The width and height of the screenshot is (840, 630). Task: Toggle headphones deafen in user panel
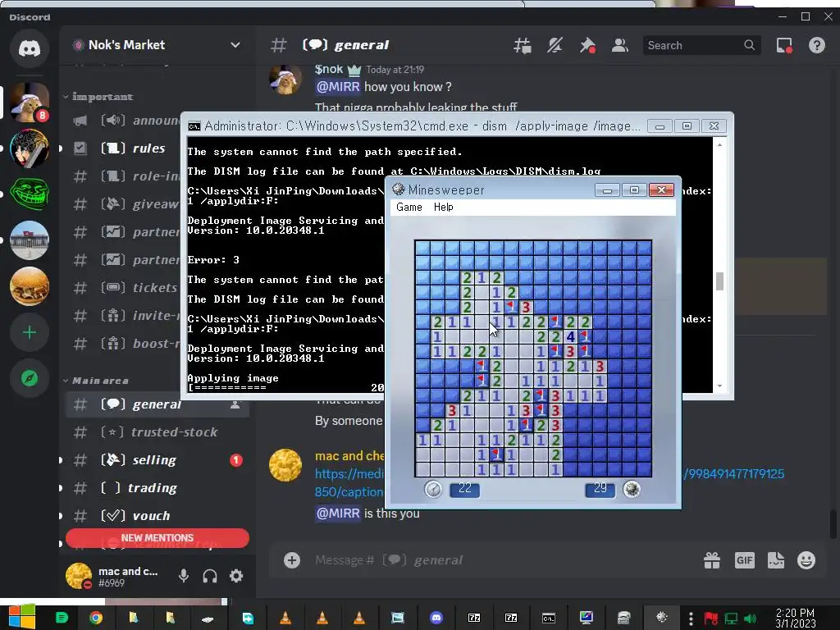210,576
